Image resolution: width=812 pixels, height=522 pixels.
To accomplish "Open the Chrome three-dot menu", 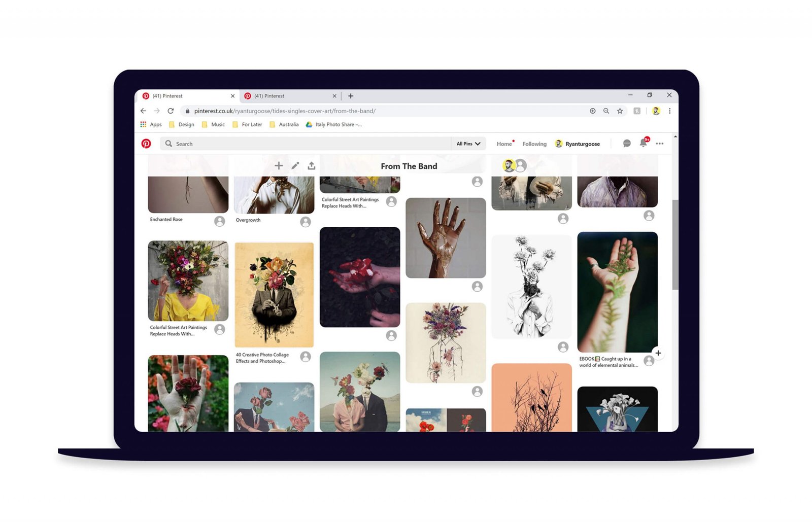I will point(669,111).
